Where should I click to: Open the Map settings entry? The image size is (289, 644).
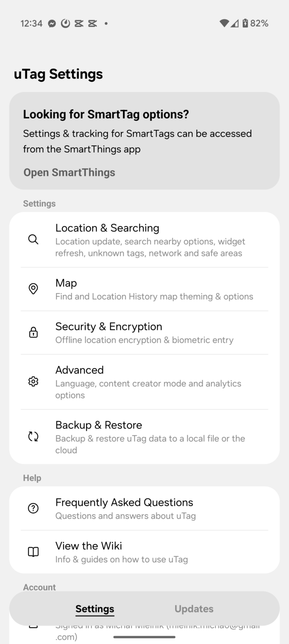tap(66, 283)
